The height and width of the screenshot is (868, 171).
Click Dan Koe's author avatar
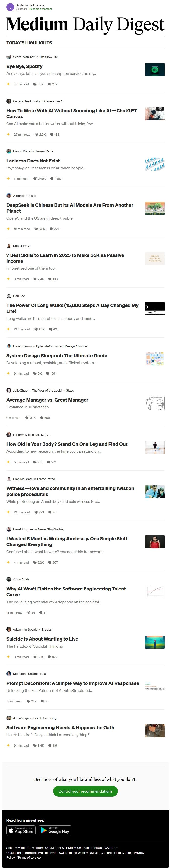(9, 296)
